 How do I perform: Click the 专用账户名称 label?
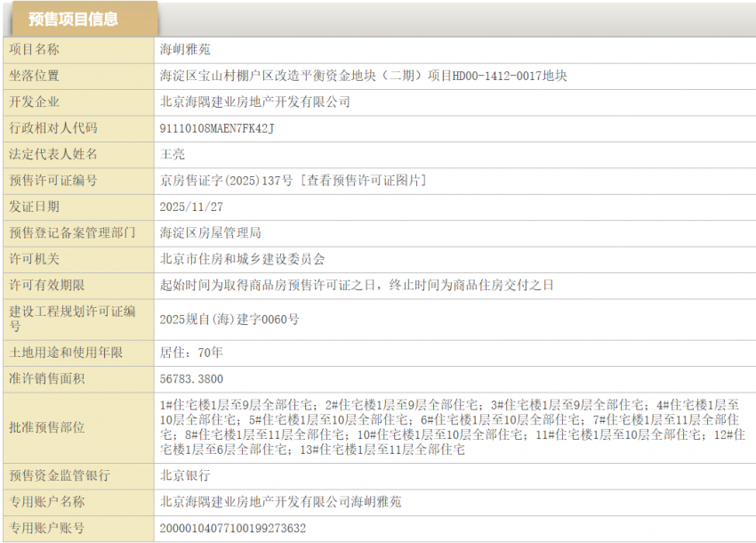47,502
